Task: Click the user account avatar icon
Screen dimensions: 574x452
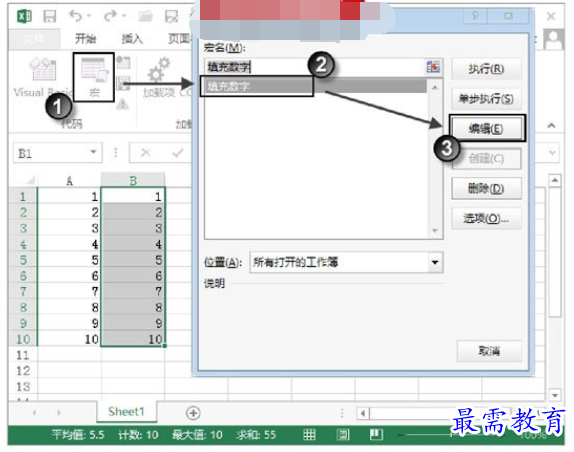Action: tap(554, 39)
